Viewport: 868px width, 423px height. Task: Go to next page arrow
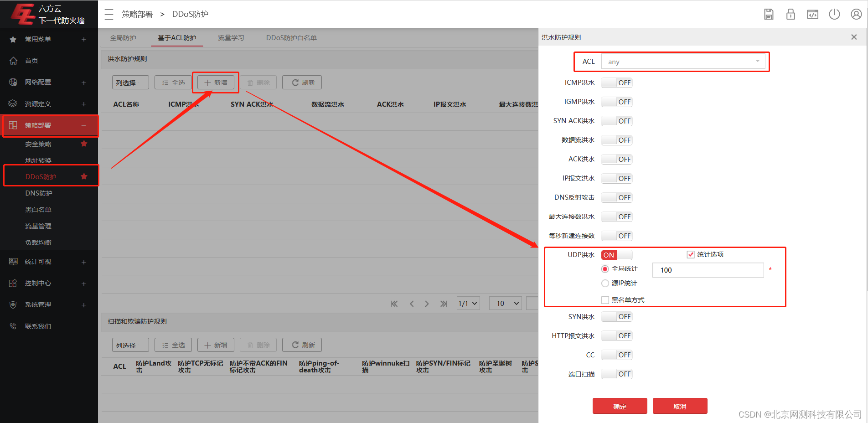point(427,304)
